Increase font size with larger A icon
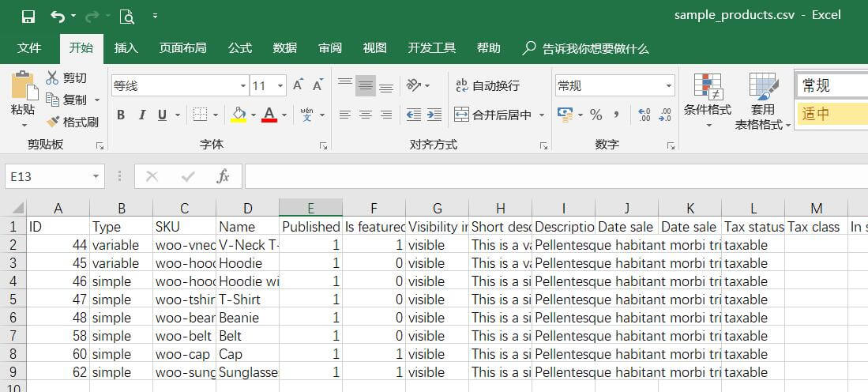The width and height of the screenshot is (868, 392). (x=298, y=85)
